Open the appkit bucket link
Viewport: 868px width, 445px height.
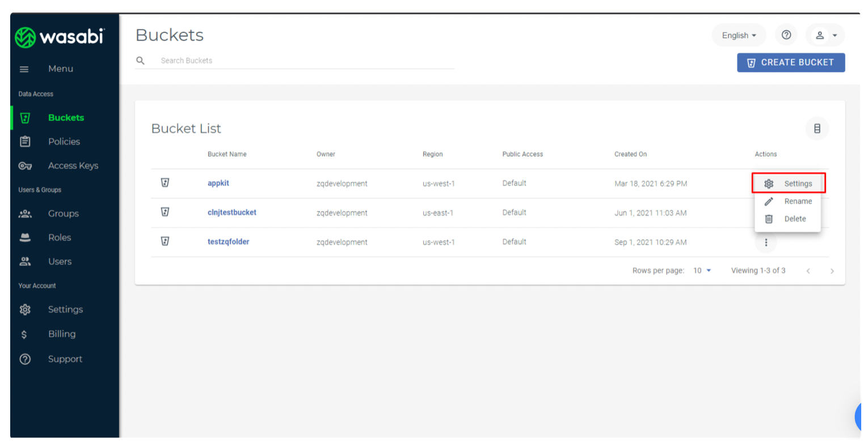pos(218,183)
